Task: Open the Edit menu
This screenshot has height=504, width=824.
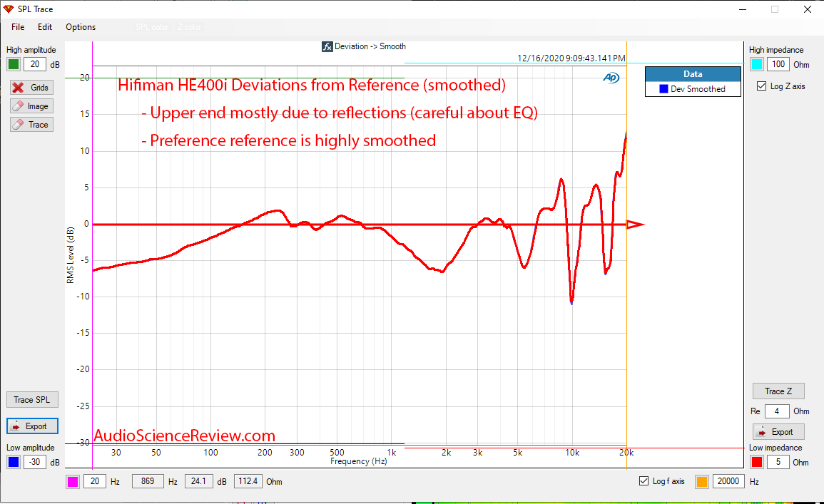Action: coord(45,27)
